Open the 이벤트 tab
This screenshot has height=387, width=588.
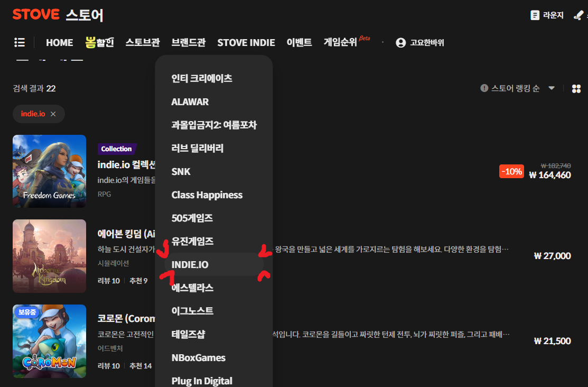tap(299, 42)
